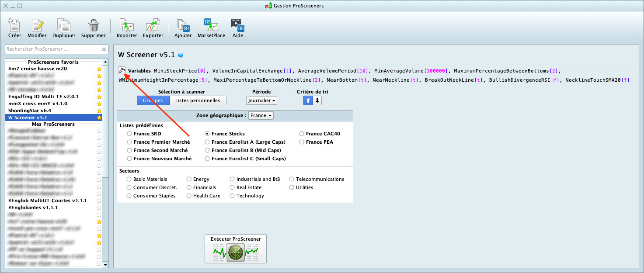Select the France SRD list
This screenshot has height=273, width=644.
coord(129,134)
